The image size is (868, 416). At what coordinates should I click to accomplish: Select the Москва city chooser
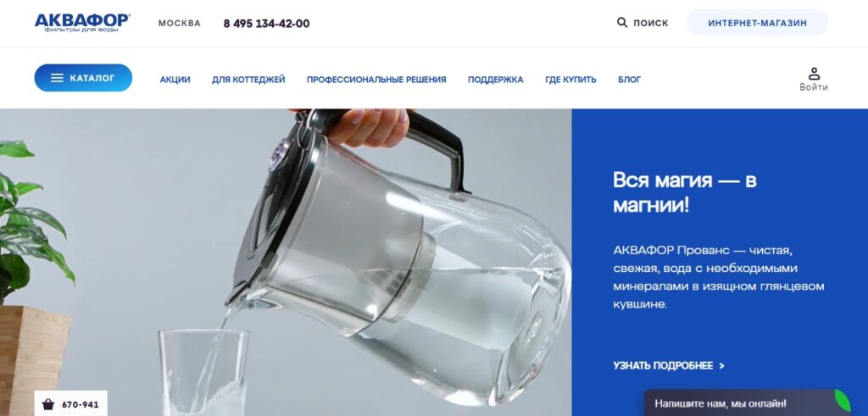(180, 23)
